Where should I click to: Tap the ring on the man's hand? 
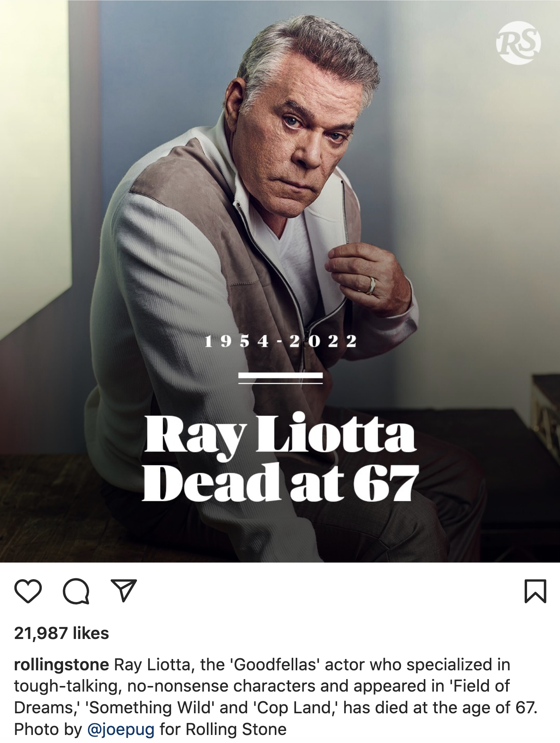(x=372, y=285)
